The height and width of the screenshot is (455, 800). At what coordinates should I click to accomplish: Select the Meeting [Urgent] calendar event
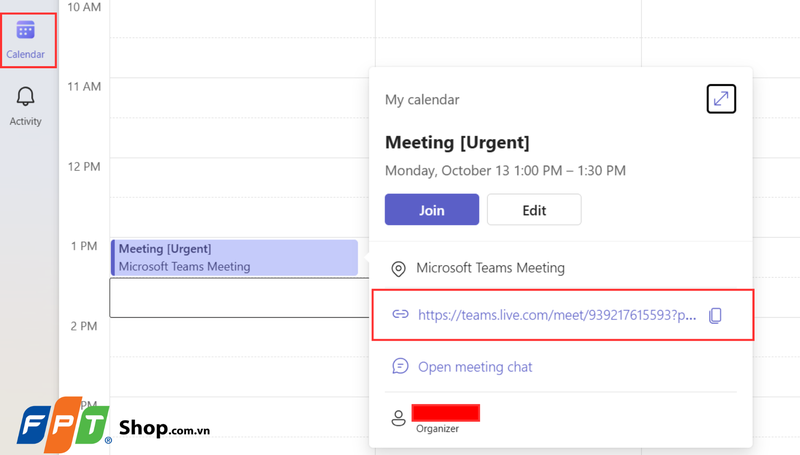(235, 258)
